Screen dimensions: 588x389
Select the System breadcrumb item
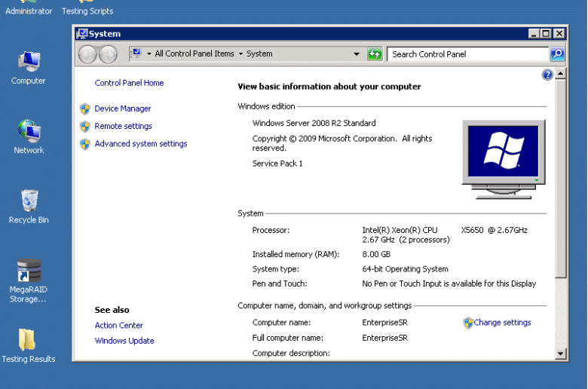click(x=259, y=54)
